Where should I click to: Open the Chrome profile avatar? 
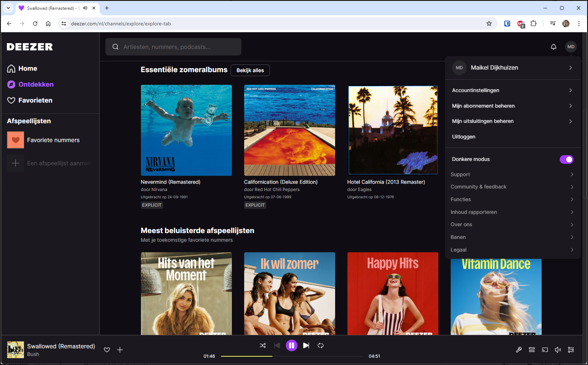[x=566, y=24]
